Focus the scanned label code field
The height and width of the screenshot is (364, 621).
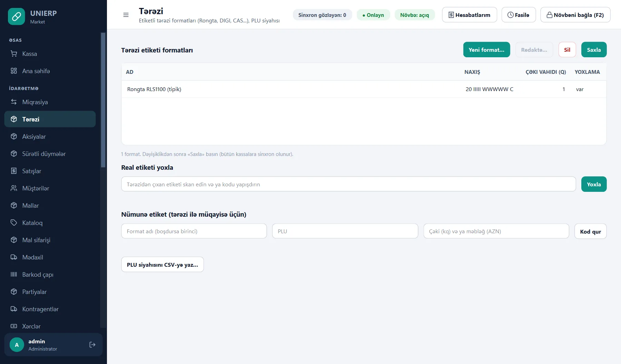(348, 184)
